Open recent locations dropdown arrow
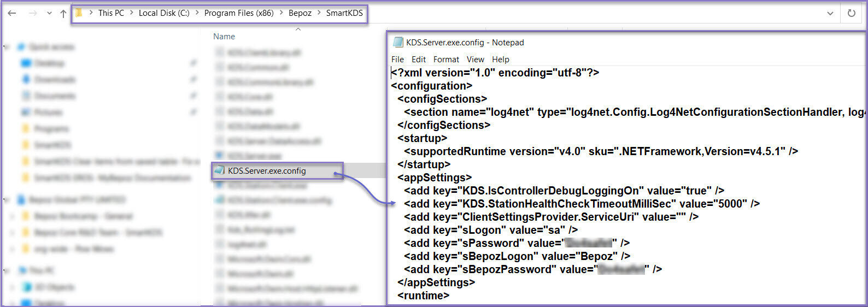Image resolution: width=868 pixels, height=307 pixels. click(49, 13)
